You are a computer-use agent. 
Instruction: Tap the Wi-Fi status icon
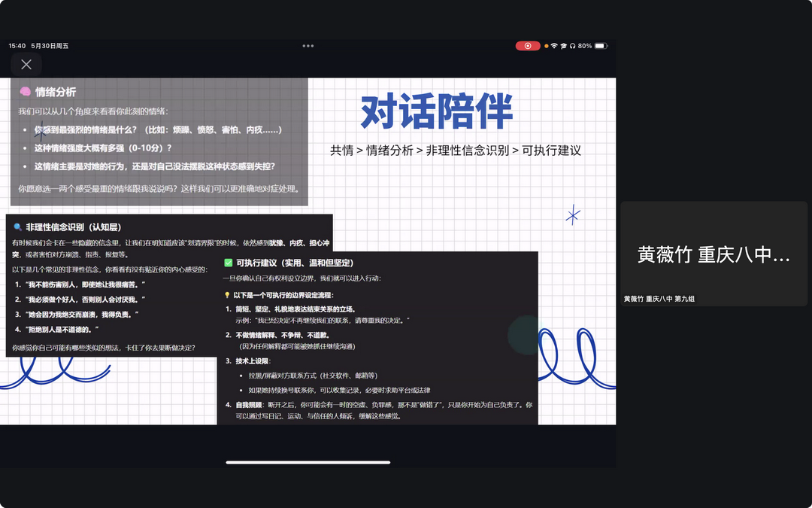point(554,46)
